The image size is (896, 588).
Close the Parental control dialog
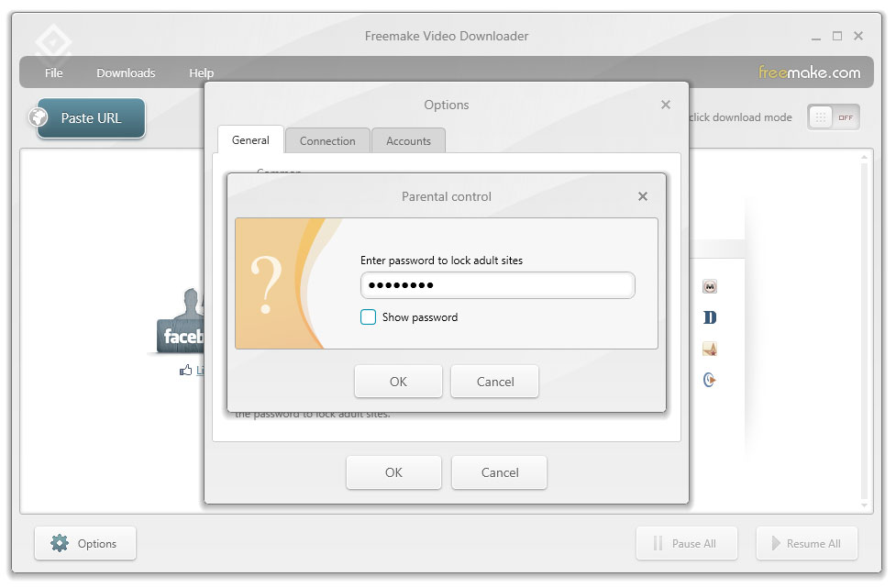(x=643, y=196)
